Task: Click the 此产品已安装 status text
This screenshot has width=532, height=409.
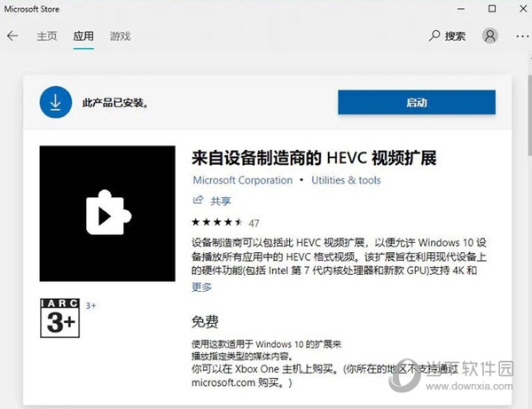Action: (115, 103)
